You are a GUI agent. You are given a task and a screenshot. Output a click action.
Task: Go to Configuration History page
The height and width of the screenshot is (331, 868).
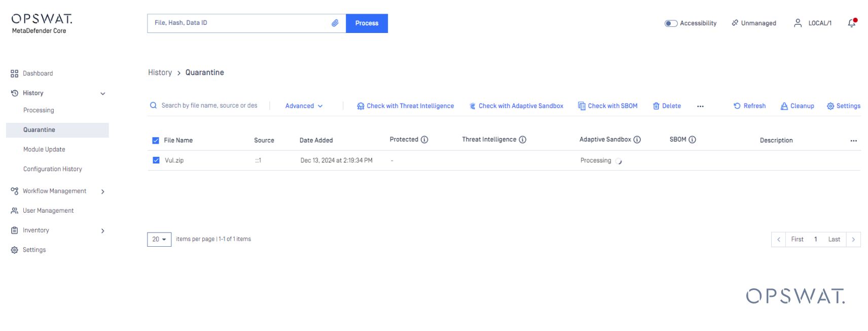coord(52,169)
